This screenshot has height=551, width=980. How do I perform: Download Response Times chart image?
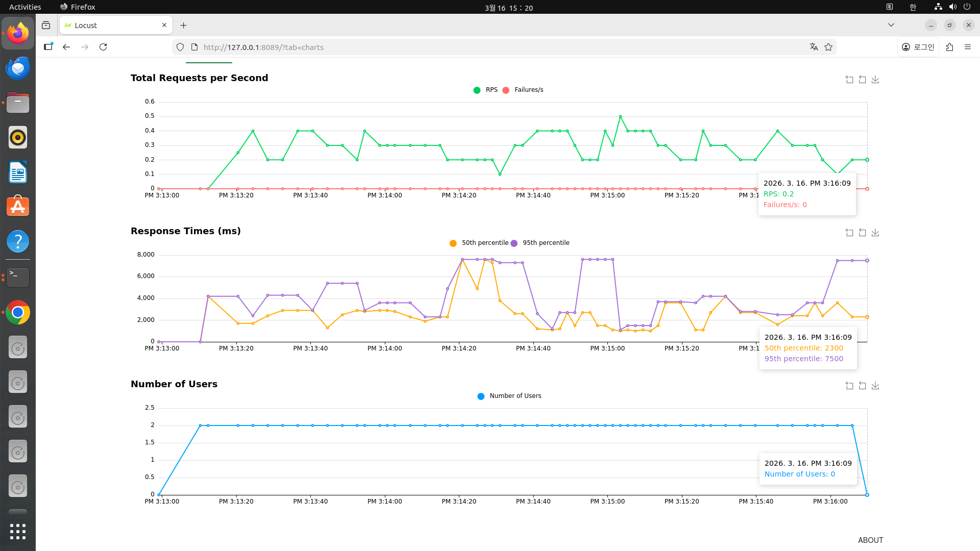875,233
